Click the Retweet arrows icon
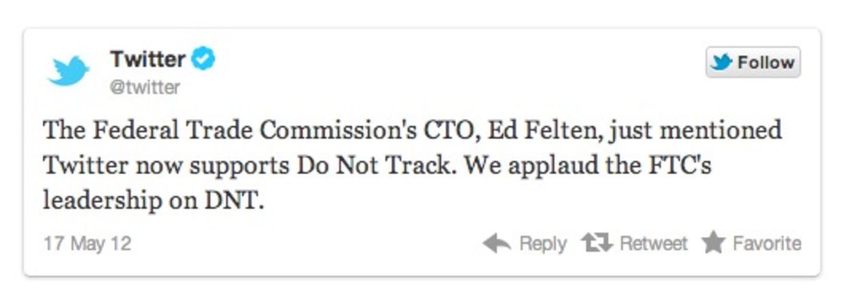The image size is (868, 298). (x=597, y=243)
